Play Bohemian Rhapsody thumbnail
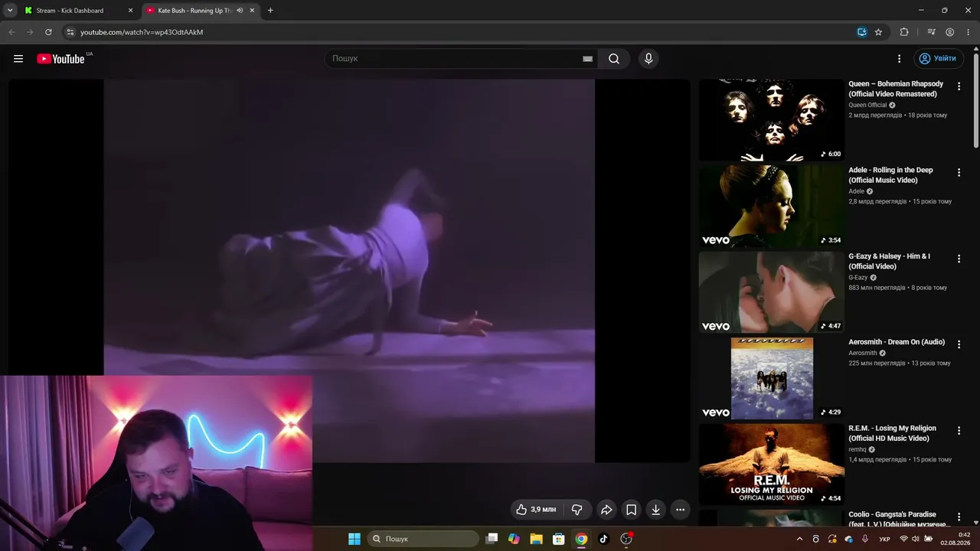This screenshot has width=980, height=551. [x=771, y=120]
